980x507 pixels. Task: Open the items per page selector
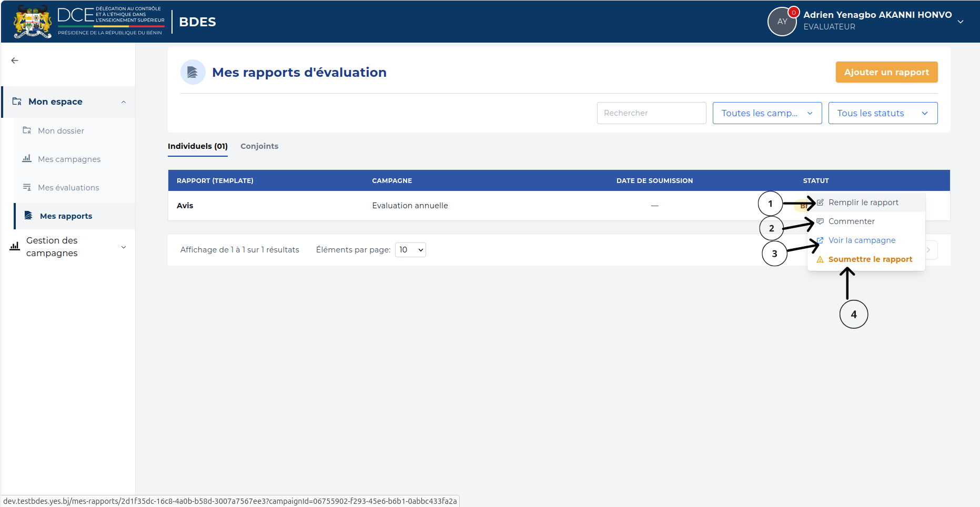(x=410, y=250)
